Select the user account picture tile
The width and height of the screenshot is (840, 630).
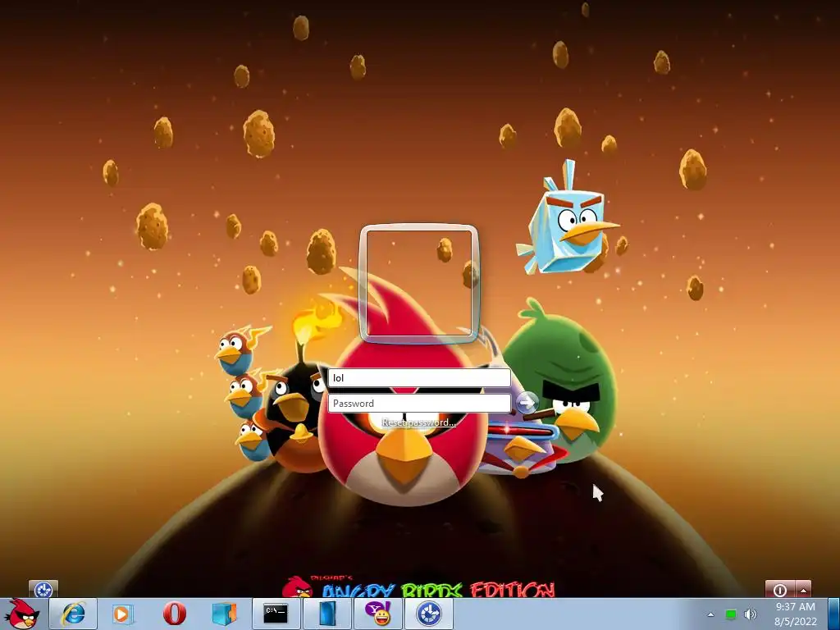click(419, 283)
